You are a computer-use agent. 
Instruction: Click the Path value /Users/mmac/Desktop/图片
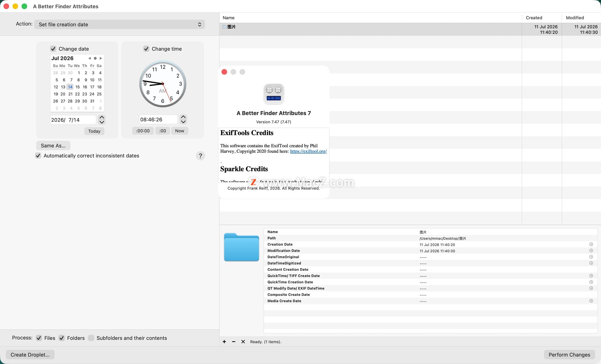443,238
